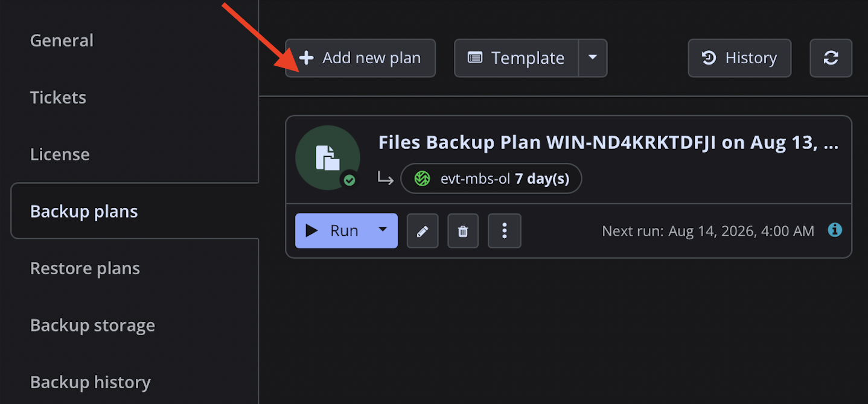Switch to the Tickets tab

pyautogui.click(x=58, y=97)
